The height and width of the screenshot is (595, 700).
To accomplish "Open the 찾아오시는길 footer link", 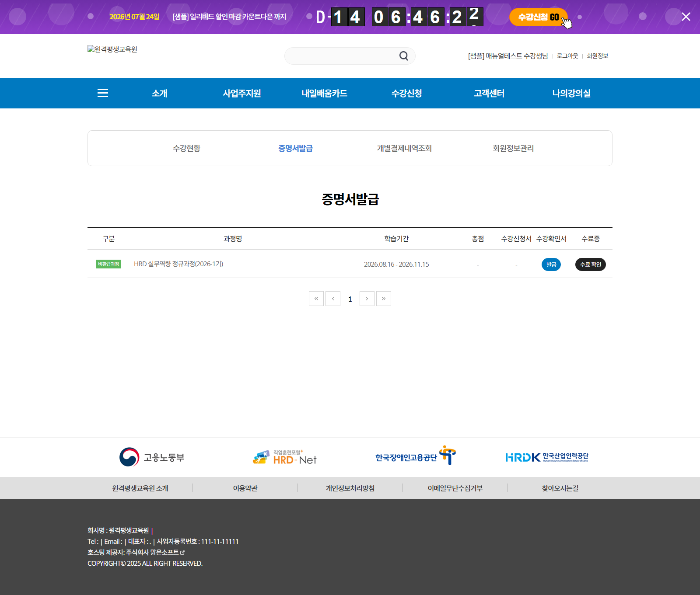I will [x=560, y=488].
